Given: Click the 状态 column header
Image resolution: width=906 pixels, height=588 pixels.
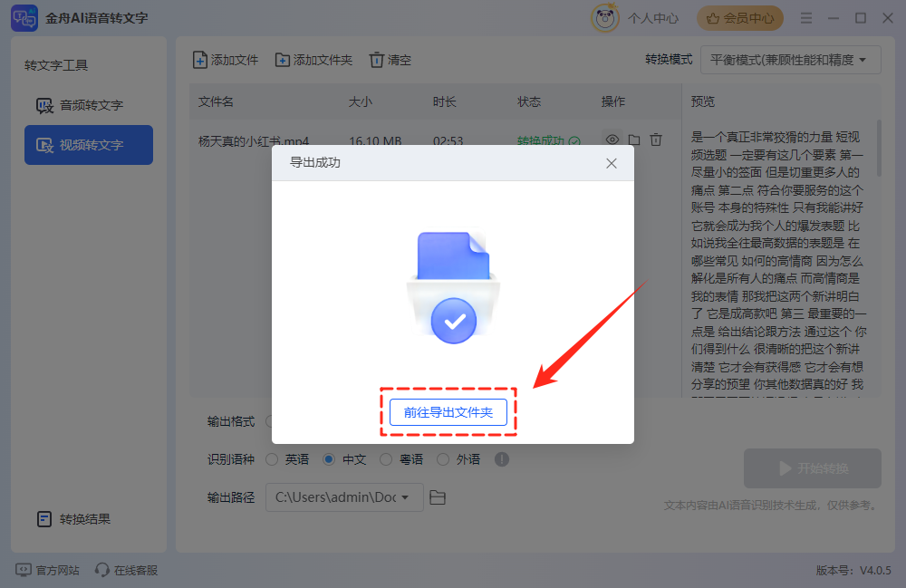Looking at the screenshot, I should click(529, 101).
